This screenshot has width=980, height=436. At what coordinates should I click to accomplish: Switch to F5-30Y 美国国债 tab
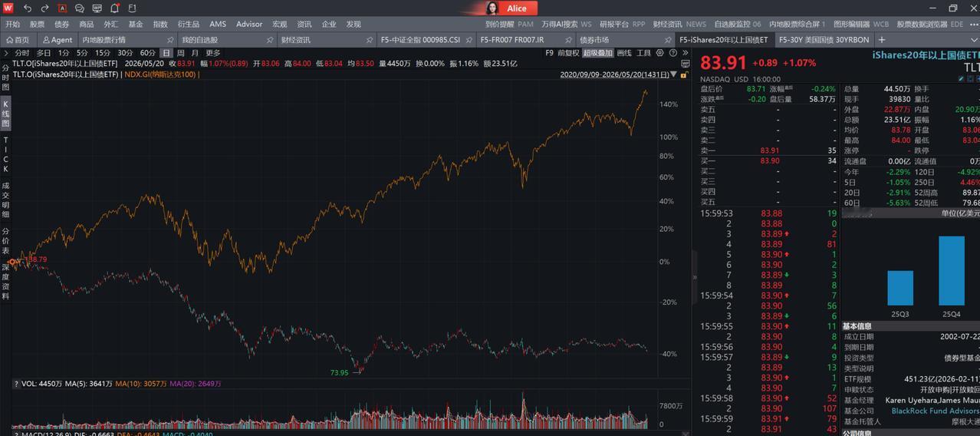[824, 40]
